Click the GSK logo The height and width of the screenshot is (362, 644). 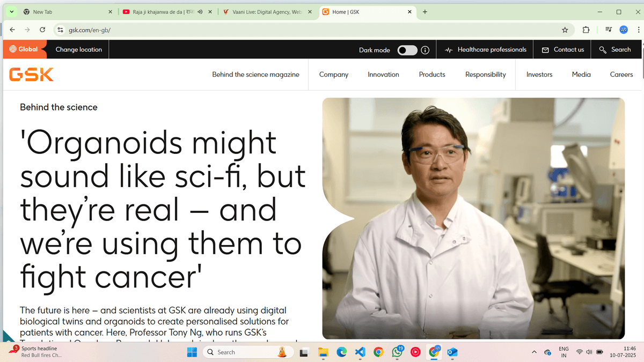(x=32, y=75)
